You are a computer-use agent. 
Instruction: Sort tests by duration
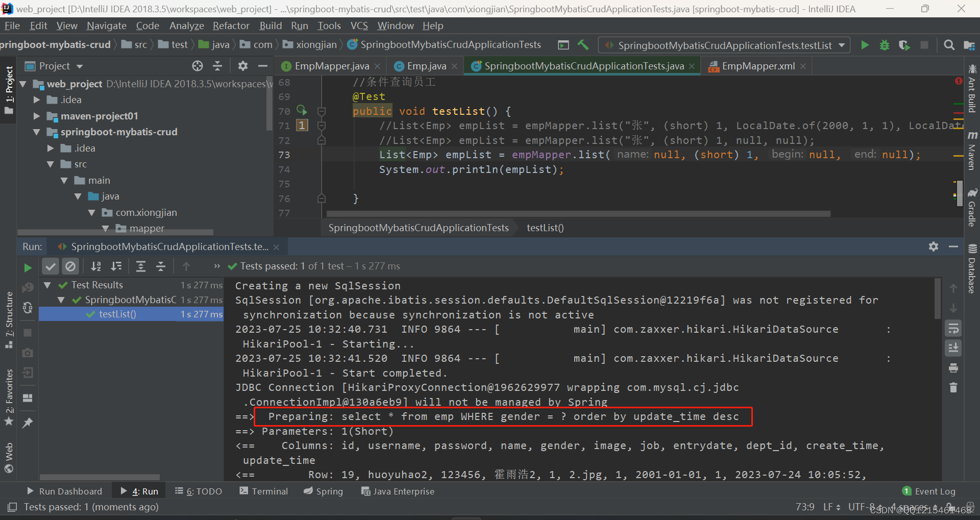pyautogui.click(x=116, y=266)
